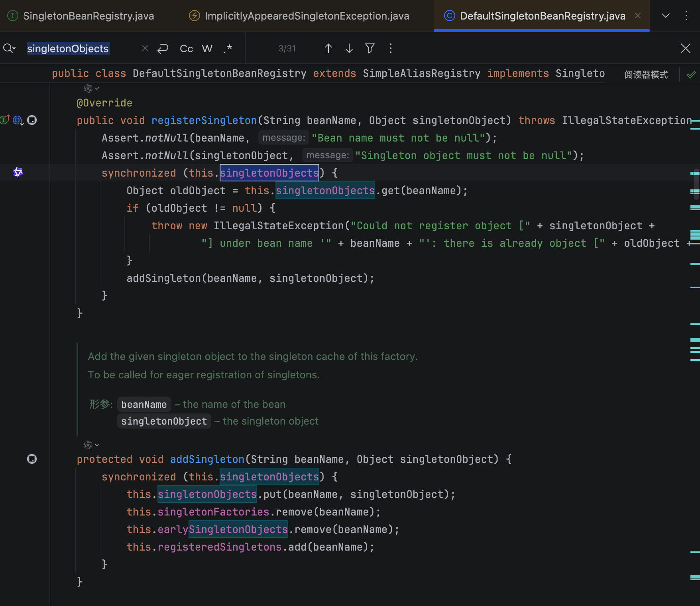Toggle match case in the search bar

point(186,48)
